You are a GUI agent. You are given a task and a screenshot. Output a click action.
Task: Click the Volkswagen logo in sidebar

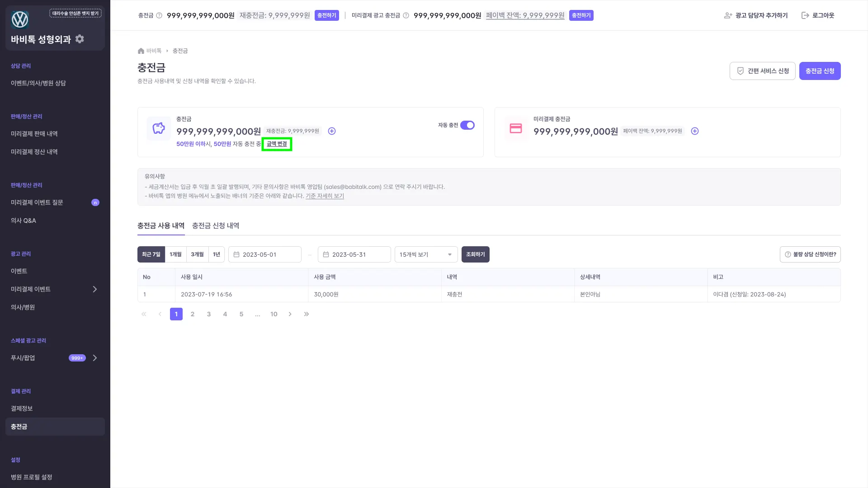(20, 19)
